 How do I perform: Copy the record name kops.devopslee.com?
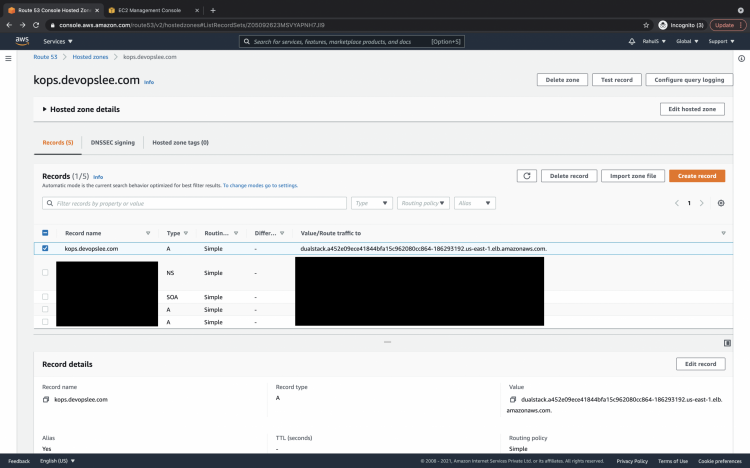(46, 400)
